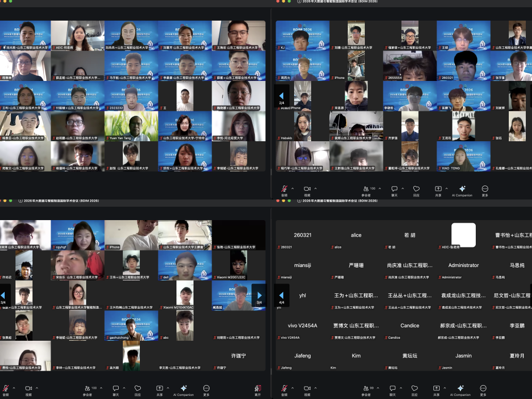Screen dimensions: 532x399
Task: Expand chat options caret in the 4/4 window
Action: pyautogui.click(x=401, y=388)
